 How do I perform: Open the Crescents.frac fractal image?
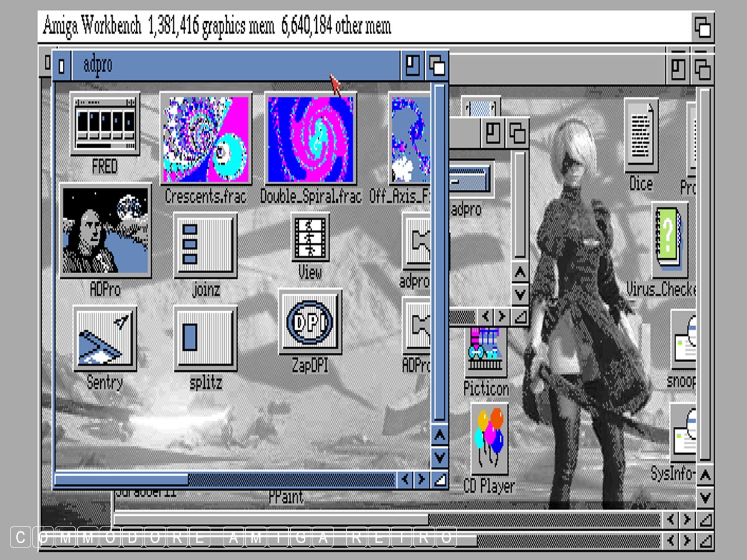click(205, 139)
